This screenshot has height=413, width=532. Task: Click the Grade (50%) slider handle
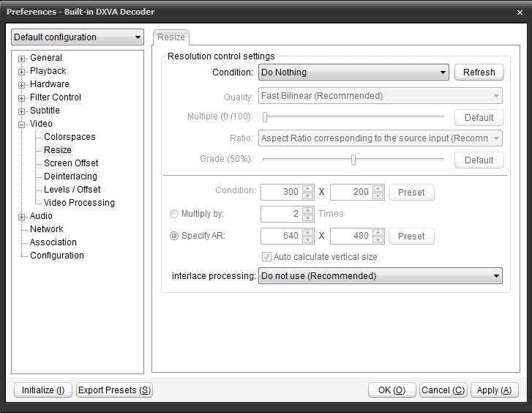pyautogui.click(x=353, y=160)
